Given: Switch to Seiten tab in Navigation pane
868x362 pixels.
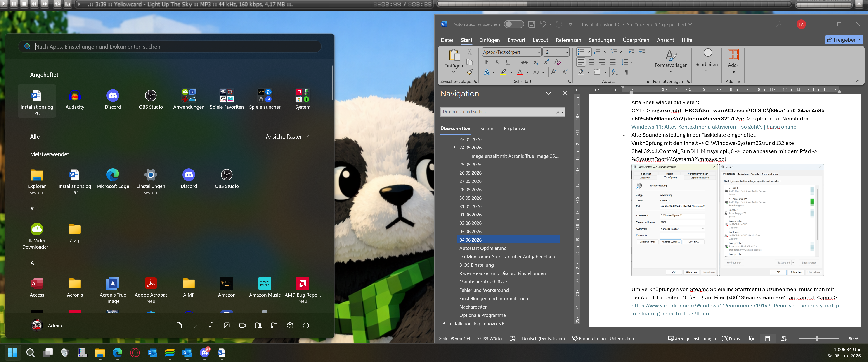Looking at the screenshot, I should pos(487,129).
